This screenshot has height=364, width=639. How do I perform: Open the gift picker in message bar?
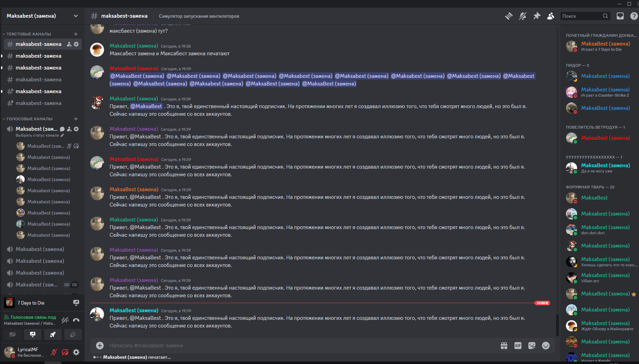(504, 346)
